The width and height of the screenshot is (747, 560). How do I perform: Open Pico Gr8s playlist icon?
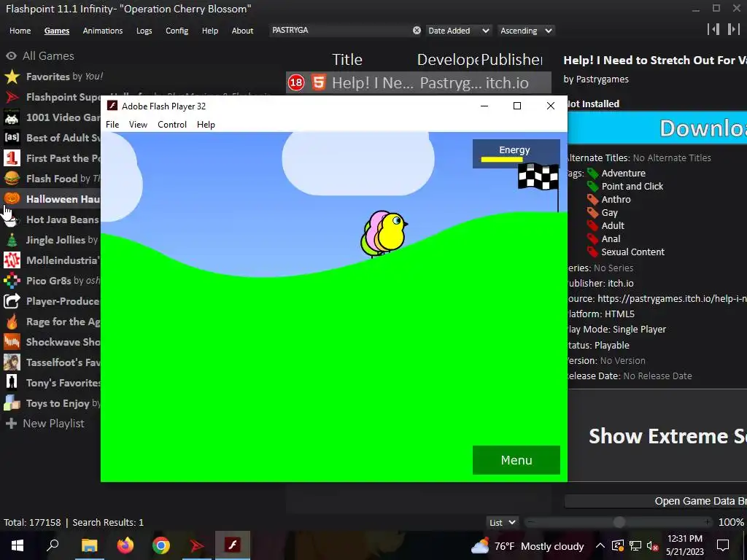point(12,281)
